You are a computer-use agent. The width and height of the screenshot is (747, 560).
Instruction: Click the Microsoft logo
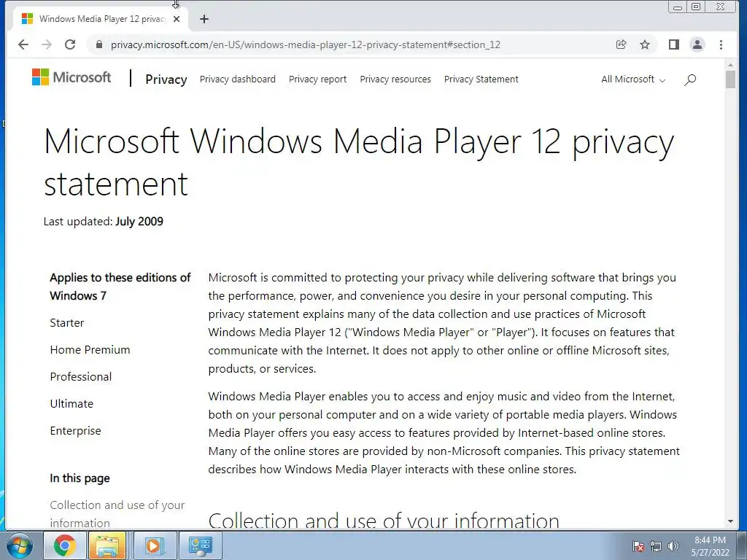tap(71, 77)
